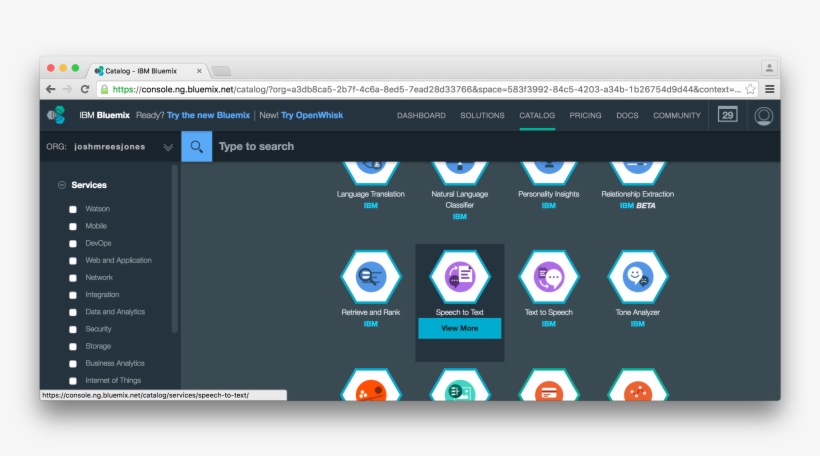Open the CATALOG menu item
820x456 pixels.
point(537,116)
